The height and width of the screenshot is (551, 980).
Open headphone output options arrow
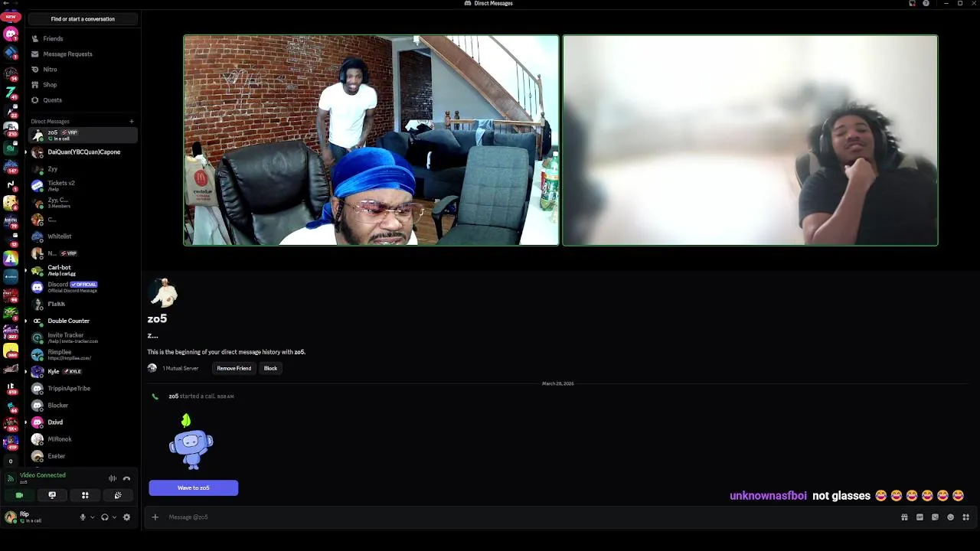coord(114,517)
